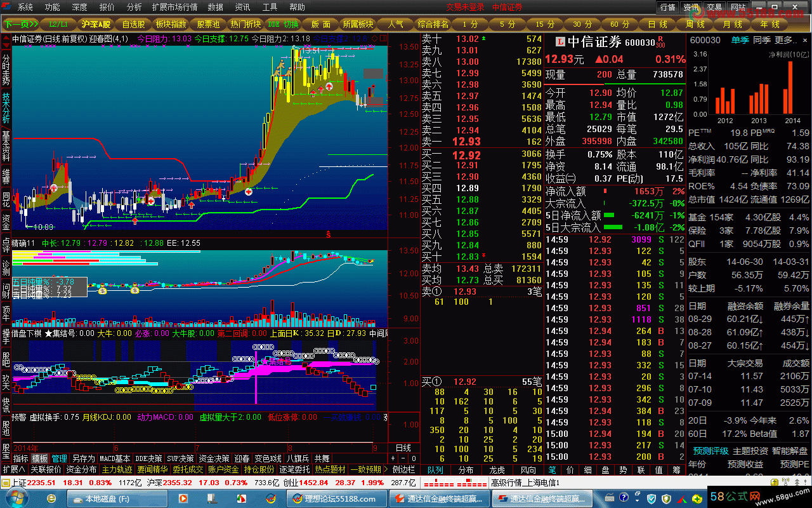Select the 周线 period button
This screenshot has width=812, height=508.
point(695,24)
